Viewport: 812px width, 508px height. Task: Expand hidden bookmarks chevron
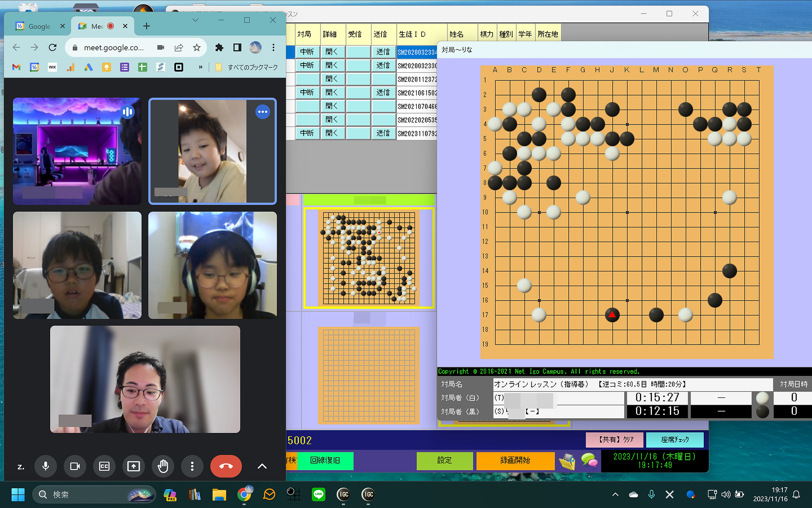tap(200, 67)
